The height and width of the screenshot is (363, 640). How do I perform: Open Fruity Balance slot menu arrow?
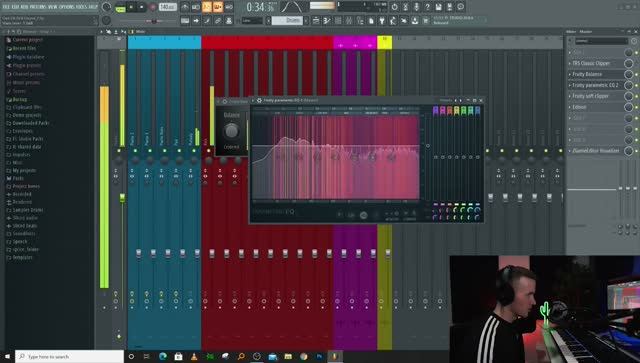(x=570, y=74)
